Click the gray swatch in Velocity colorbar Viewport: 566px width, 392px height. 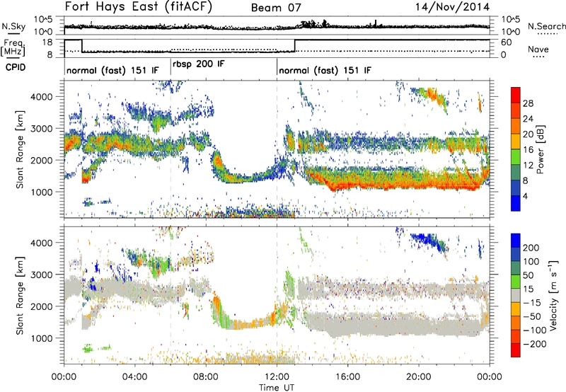pos(516,296)
